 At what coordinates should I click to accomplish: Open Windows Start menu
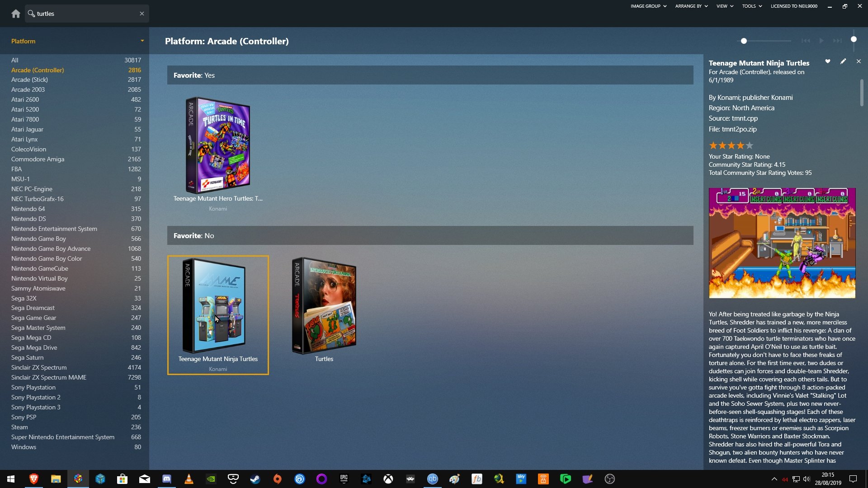(x=11, y=479)
